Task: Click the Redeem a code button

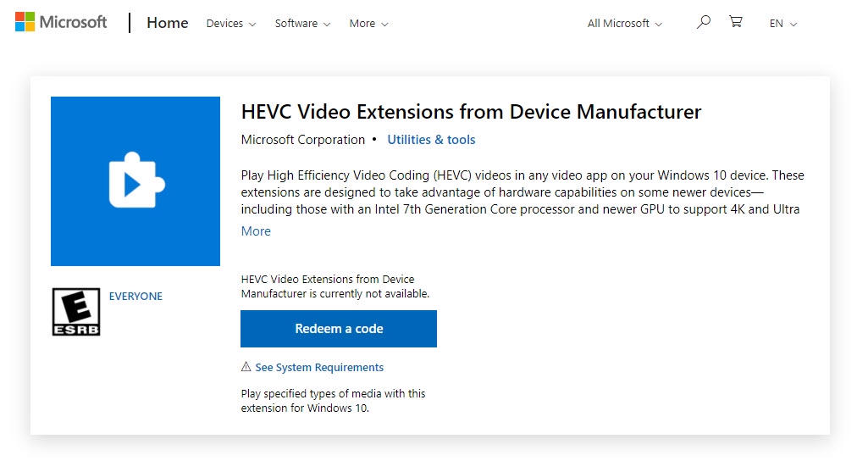Action: (339, 329)
